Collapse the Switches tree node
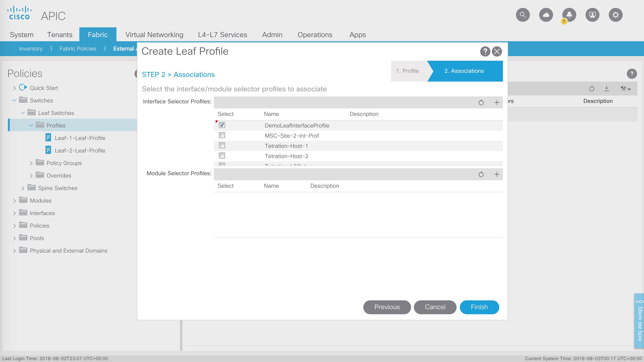The height and width of the screenshot is (362, 644). click(14, 100)
